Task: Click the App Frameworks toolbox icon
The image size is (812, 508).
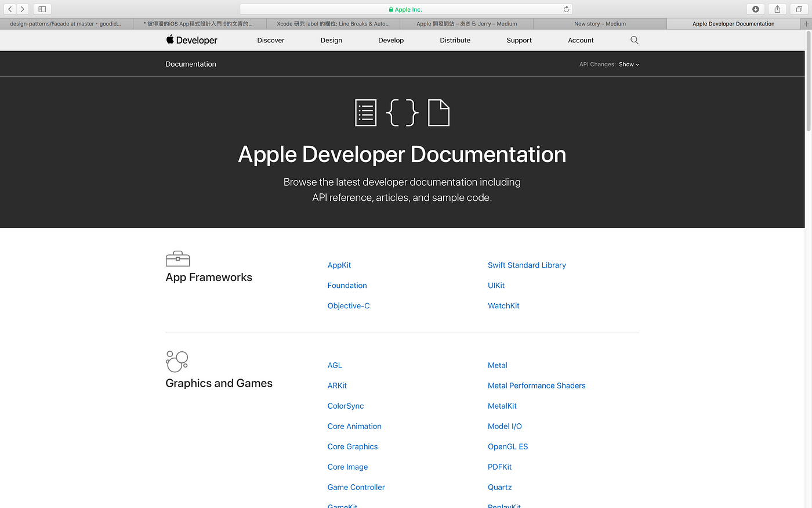Action: (x=177, y=259)
